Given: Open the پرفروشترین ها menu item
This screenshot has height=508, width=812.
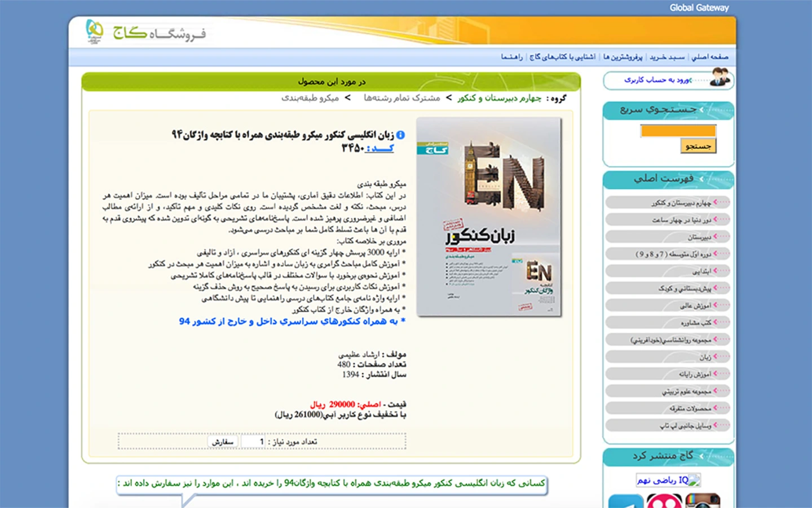Looking at the screenshot, I should (623, 57).
